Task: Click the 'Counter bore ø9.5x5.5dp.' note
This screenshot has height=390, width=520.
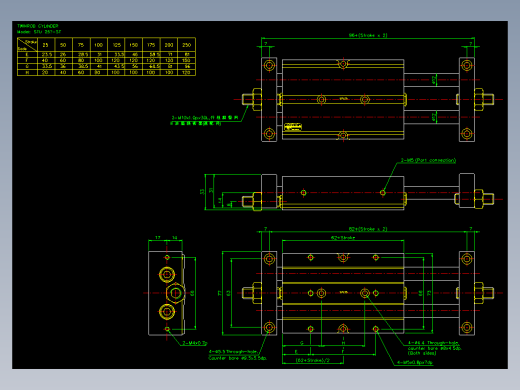Action: [x=237, y=358]
